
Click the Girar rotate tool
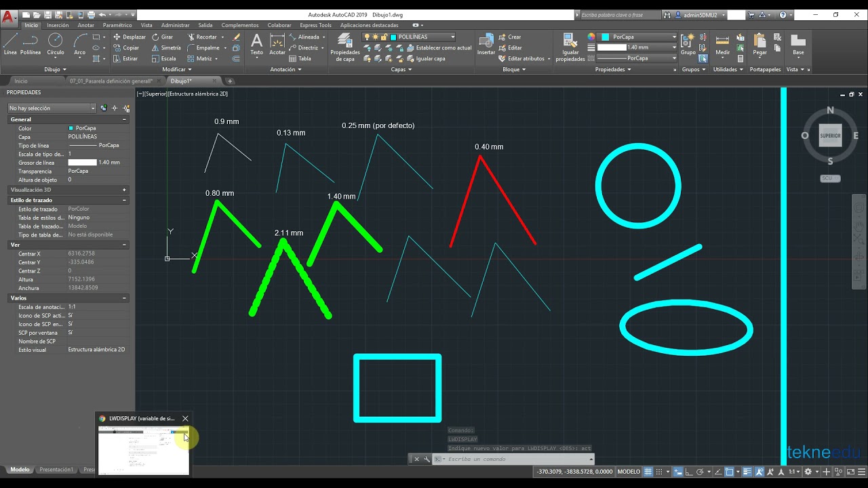point(163,37)
